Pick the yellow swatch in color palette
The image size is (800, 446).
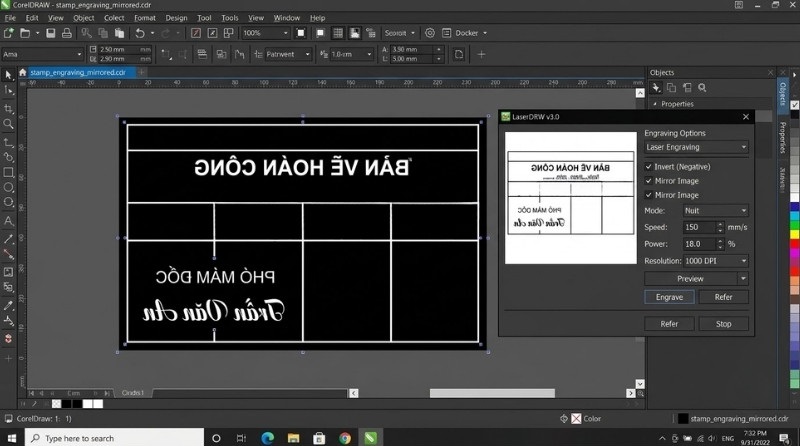[x=794, y=234]
